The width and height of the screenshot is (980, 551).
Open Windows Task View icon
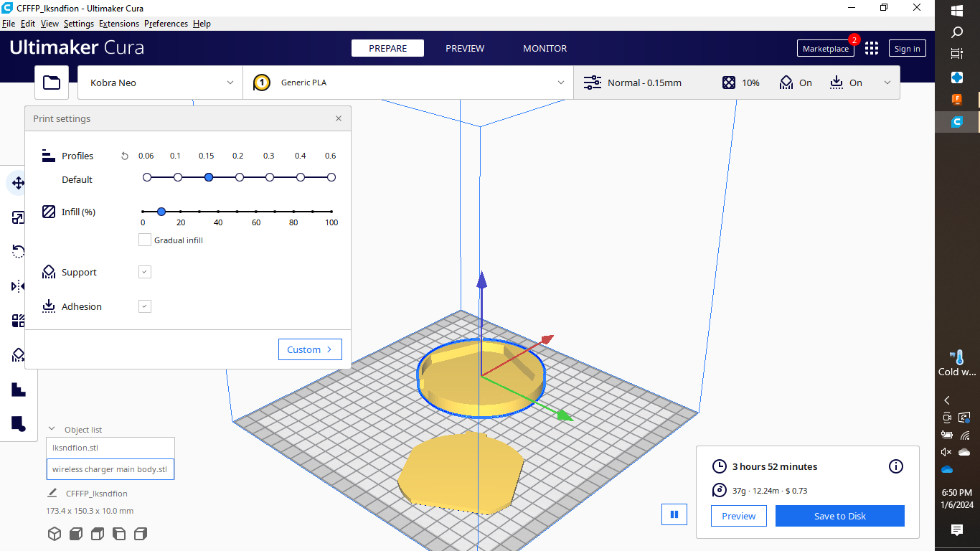(957, 54)
